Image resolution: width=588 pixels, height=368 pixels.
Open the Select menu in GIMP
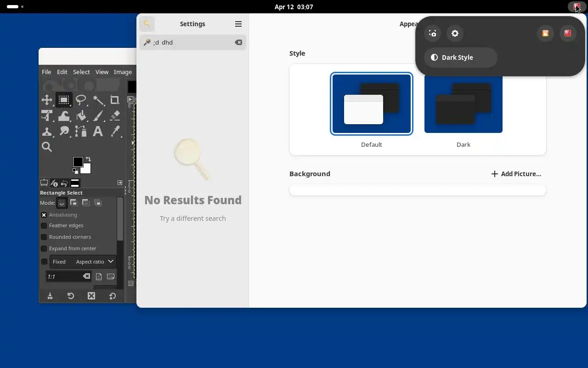(x=81, y=72)
